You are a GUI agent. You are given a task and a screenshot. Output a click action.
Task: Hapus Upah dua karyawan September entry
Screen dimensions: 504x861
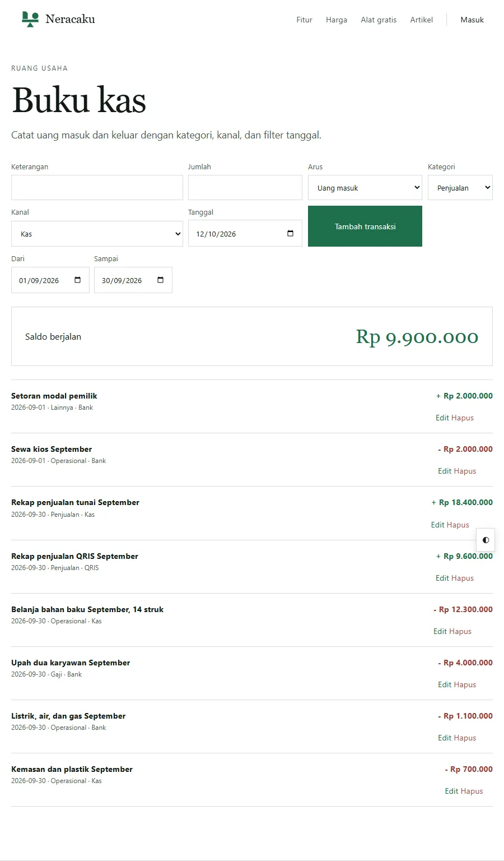465,684
